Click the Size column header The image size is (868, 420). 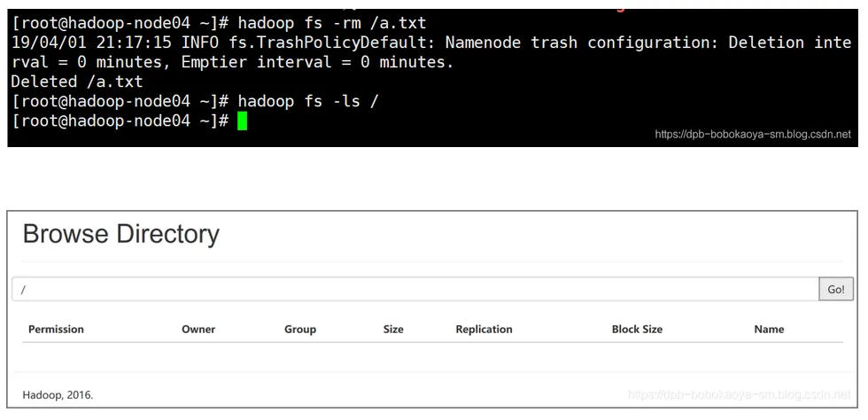[393, 329]
